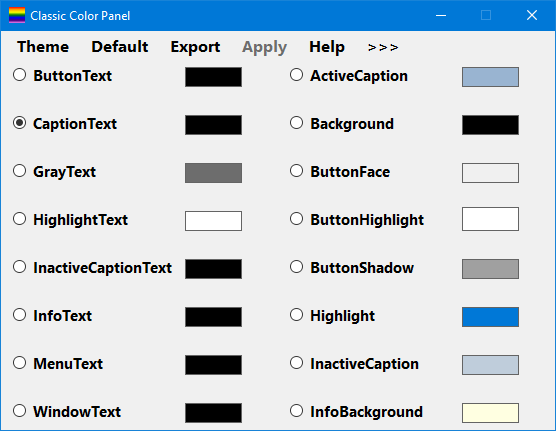556x431 pixels.
Task: Select the CaptionText radio button
Action: point(20,123)
